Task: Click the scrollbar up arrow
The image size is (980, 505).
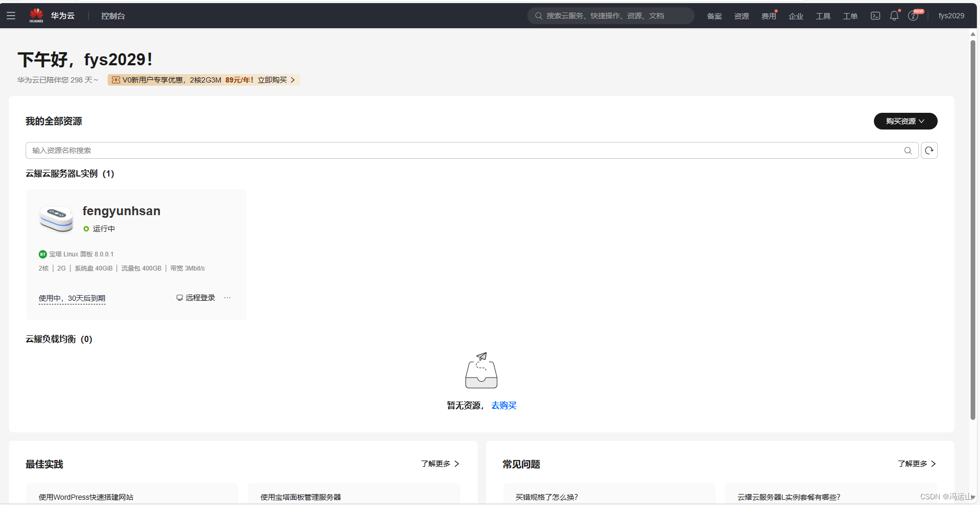Action: click(973, 34)
